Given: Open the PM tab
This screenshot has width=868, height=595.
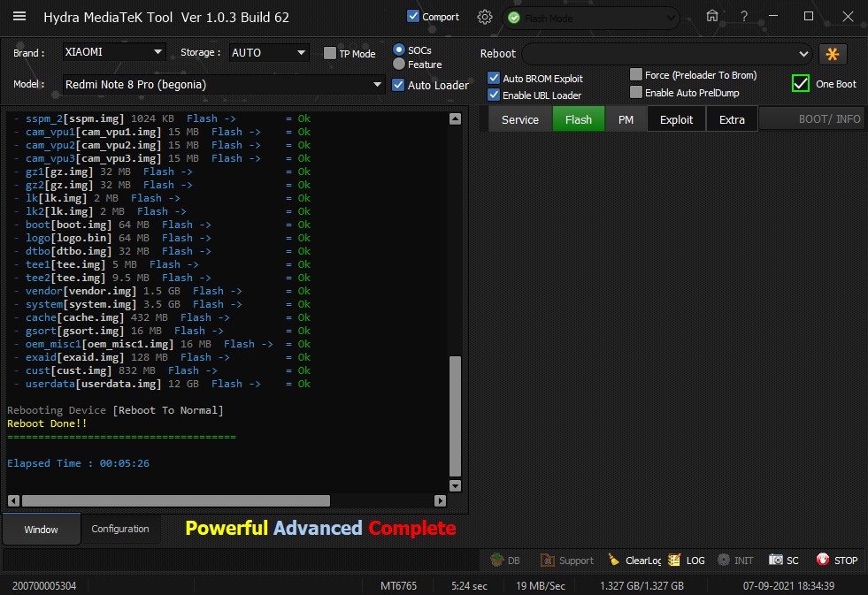Looking at the screenshot, I should coord(626,119).
